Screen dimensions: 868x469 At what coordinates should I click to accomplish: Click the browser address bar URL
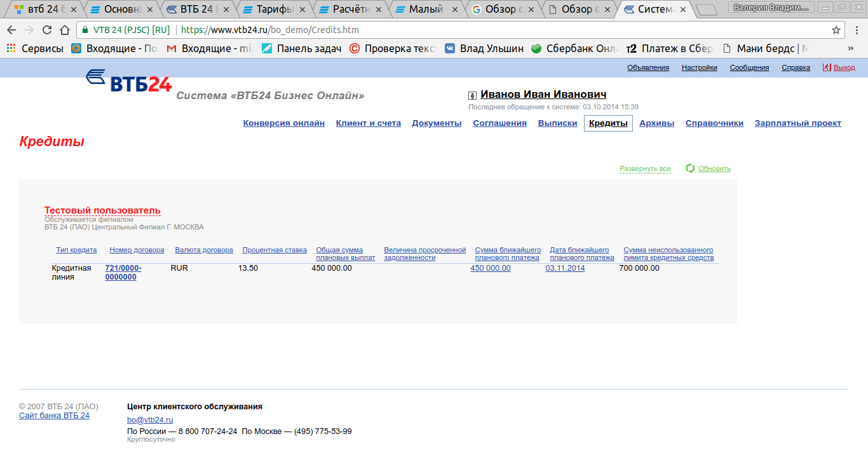pos(269,30)
